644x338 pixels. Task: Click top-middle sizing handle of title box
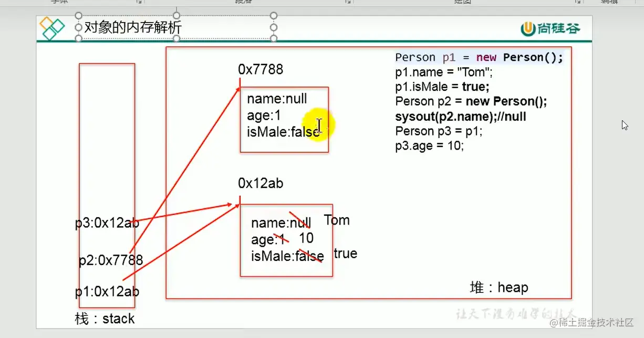pos(176,15)
